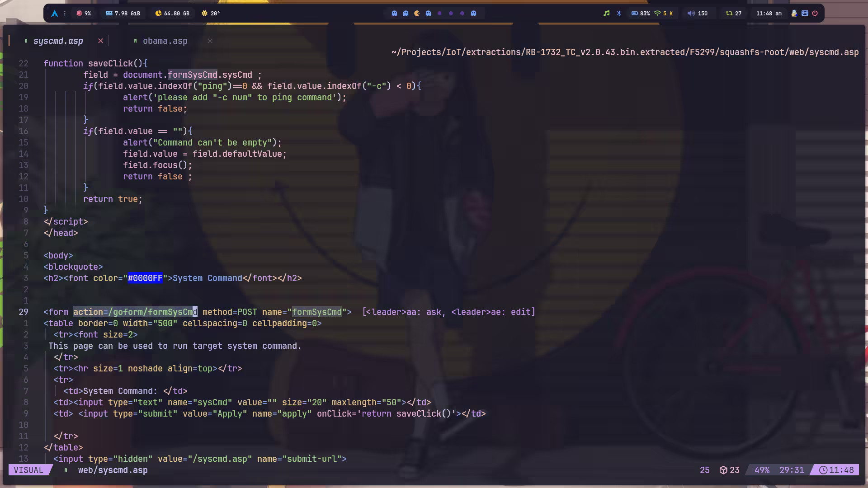The width and height of the screenshot is (868, 488).
Task: Select the Pac-Man workspace icon
Action: (x=417, y=14)
